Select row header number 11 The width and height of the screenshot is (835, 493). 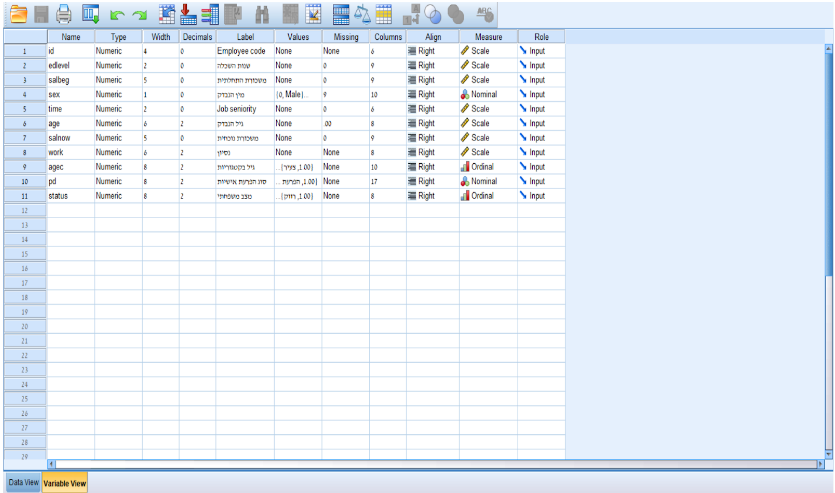pyautogui.click(x=25, y=196)
